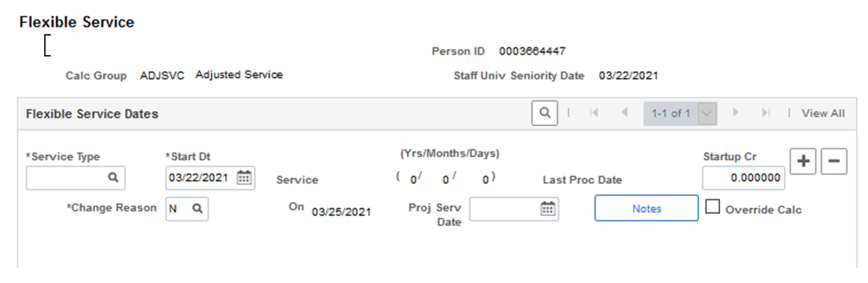The height and width of the screenshot is (283, 868).
Task: Click the next row arrow
Action: [736, 113]
